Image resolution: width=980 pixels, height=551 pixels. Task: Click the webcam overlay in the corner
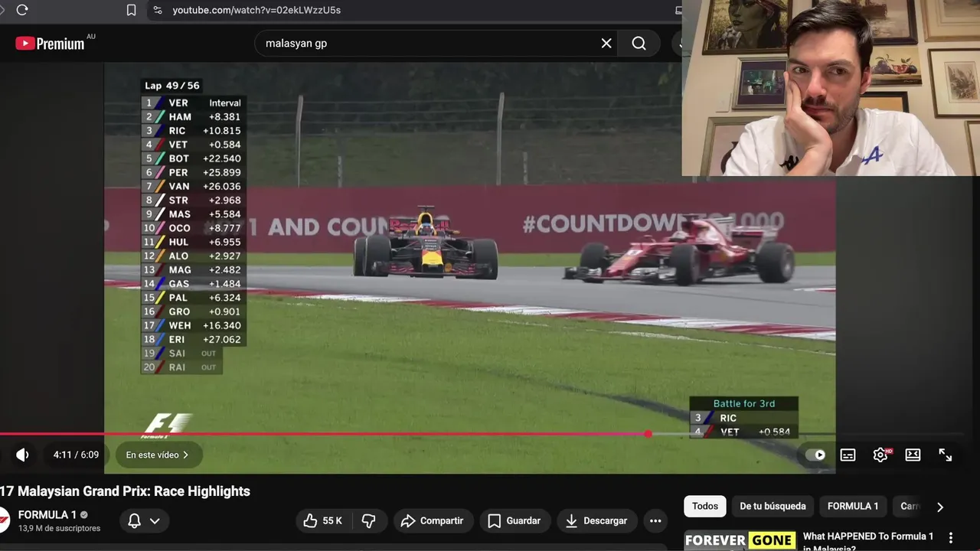831,88
